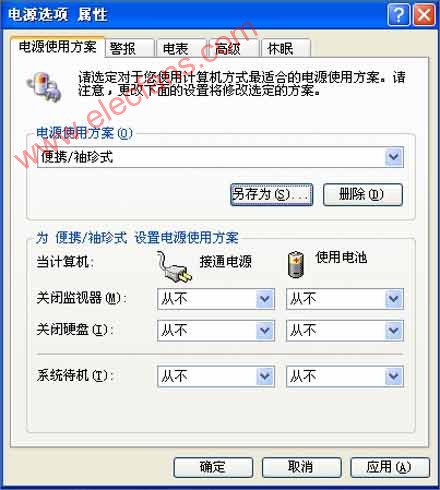Viewport: 440px width, 490px height.
Task: Expand 关闭监视器 dropdown under 使用电池
Action: (x=394, y=299)
